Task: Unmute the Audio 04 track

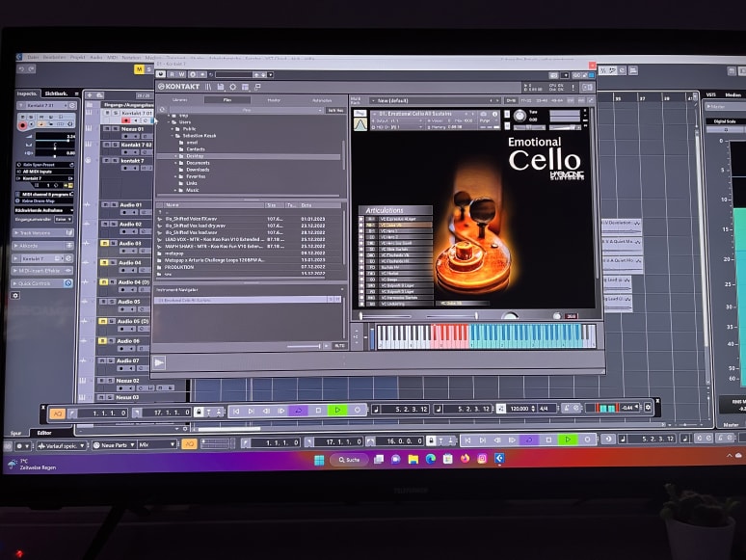Action: click(104, 262)
